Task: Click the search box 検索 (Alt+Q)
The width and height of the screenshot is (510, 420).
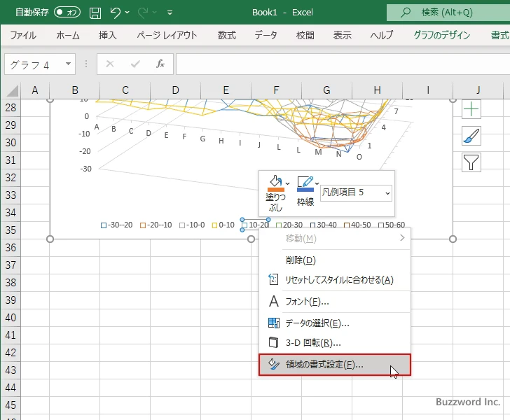Action: [x=448, y=13]
